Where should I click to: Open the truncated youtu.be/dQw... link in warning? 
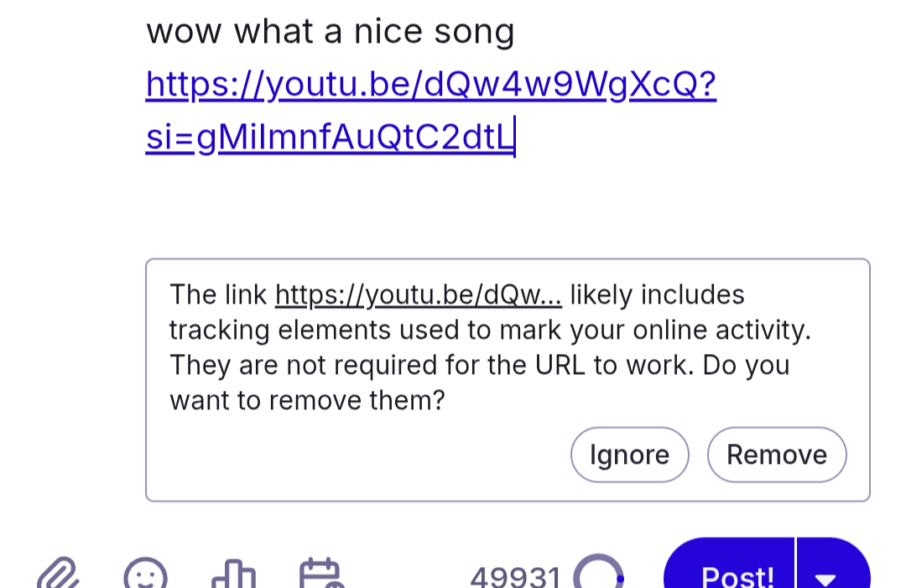(x=419, y=294)
